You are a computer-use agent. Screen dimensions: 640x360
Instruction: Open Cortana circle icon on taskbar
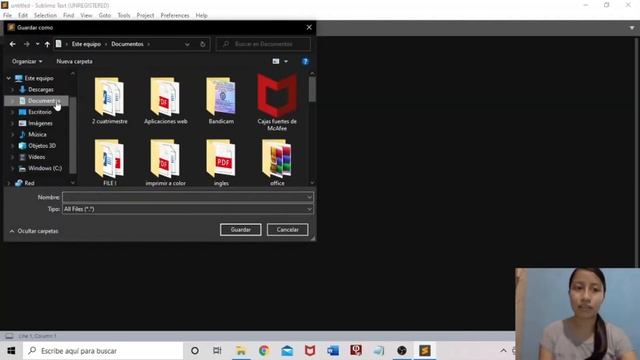click(195, 351)
